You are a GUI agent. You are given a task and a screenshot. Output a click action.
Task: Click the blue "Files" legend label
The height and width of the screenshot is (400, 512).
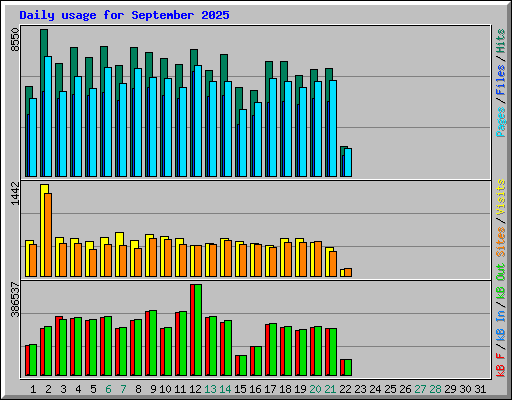tap(501, 80)
